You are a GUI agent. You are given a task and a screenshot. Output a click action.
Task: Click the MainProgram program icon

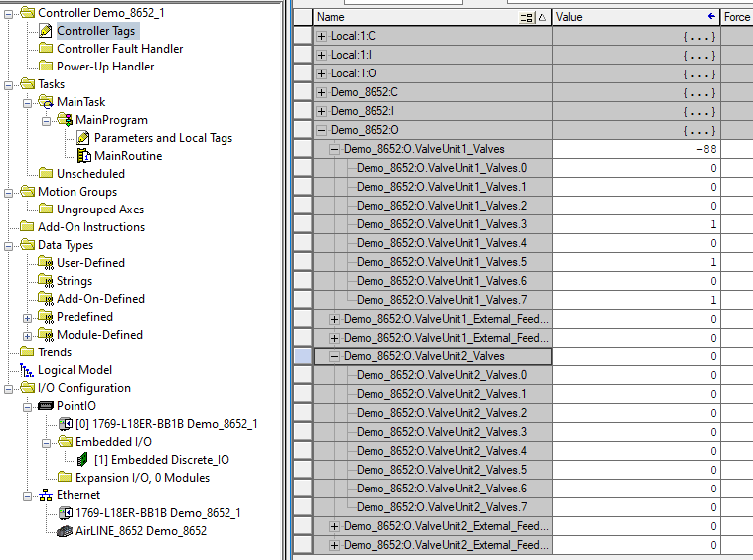pyautogui.click(x=65, y=119)
